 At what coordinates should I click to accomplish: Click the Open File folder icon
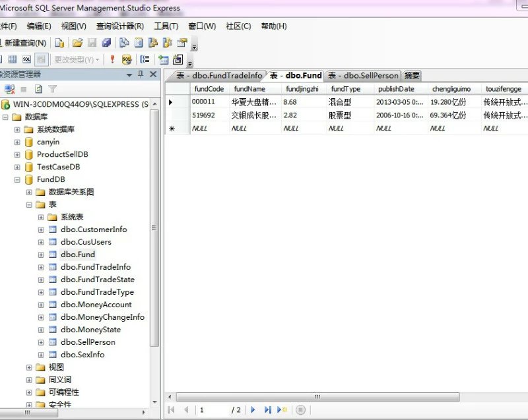(77, 43)
